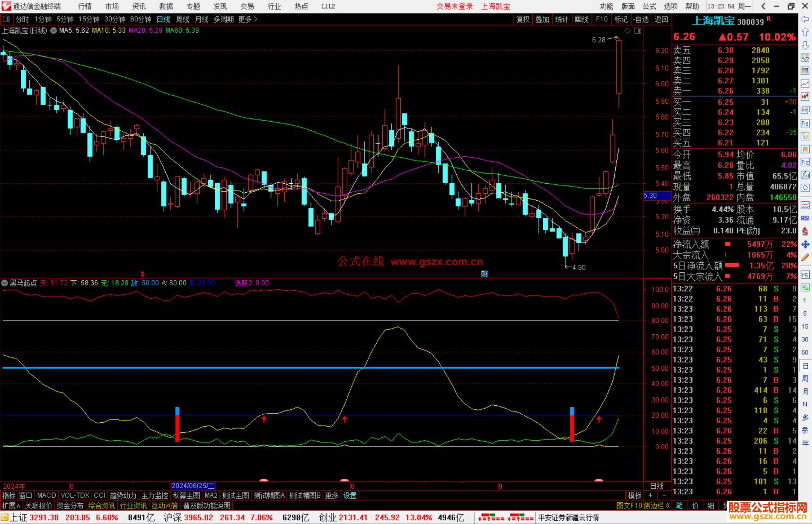Click the F10 company info icon
Image resolution: width=812 pixels, height=524 pixels.
[805, 123]
